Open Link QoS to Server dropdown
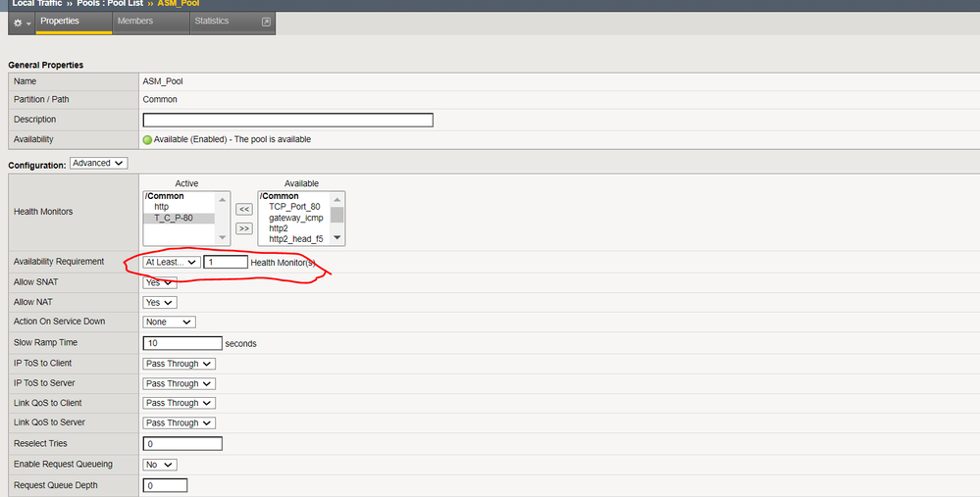This screenshot has height=497, width=980. coord(179,422)
